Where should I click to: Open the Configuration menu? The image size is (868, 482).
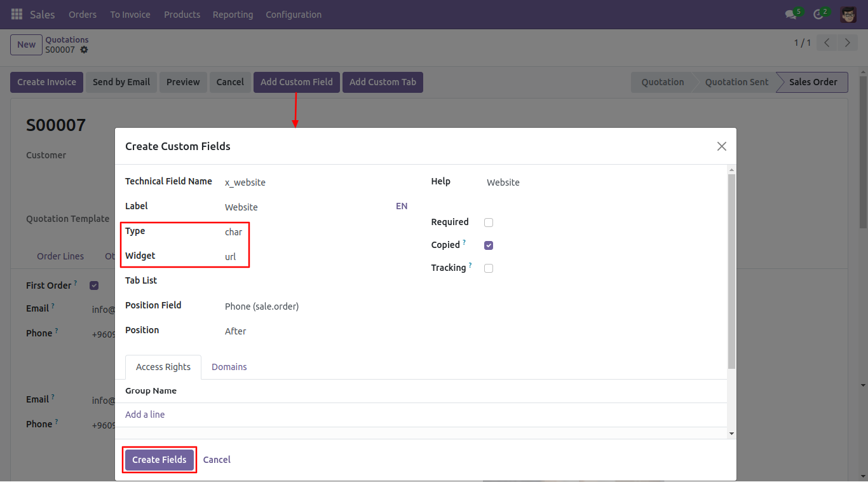coord(294,14)
